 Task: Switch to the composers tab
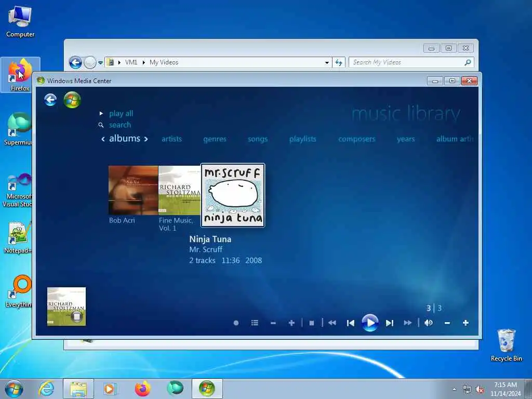(x=356, y=139)
